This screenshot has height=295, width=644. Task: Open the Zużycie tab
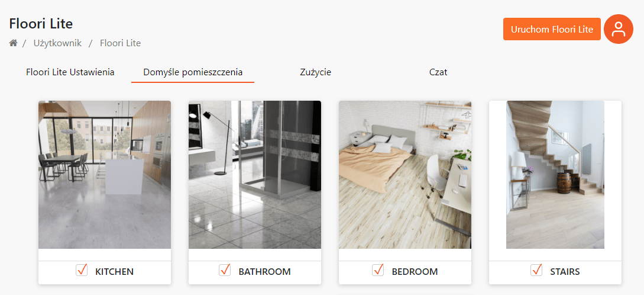click(315, 72)
